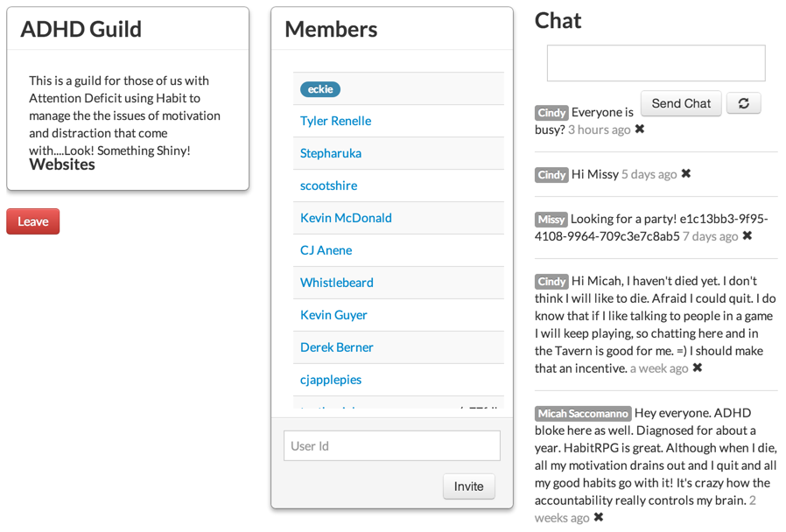Open Tyler Renelle's member profile
The height and width of the screenshot is (532, 786).
click(x=336, y=122)
